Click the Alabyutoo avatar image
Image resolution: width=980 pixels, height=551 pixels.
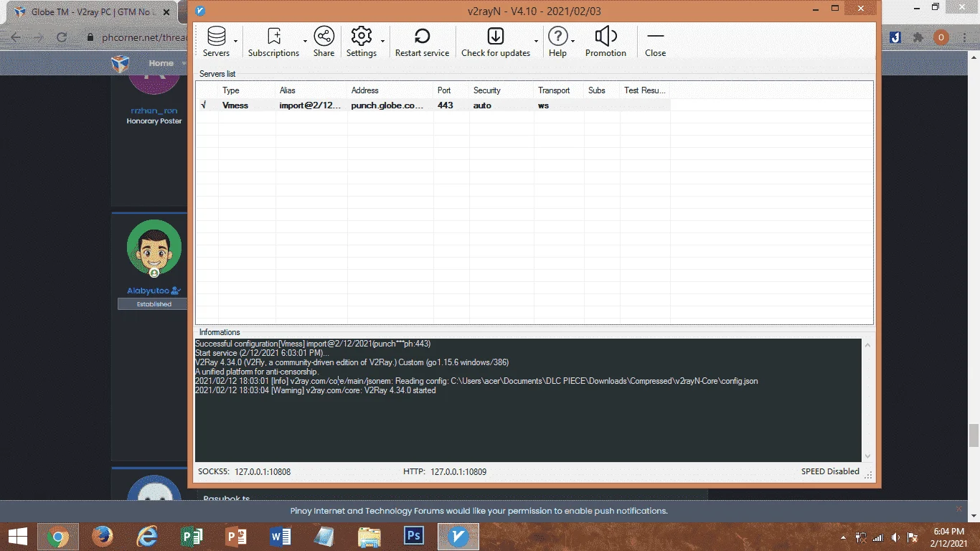(x=154, y=248)
